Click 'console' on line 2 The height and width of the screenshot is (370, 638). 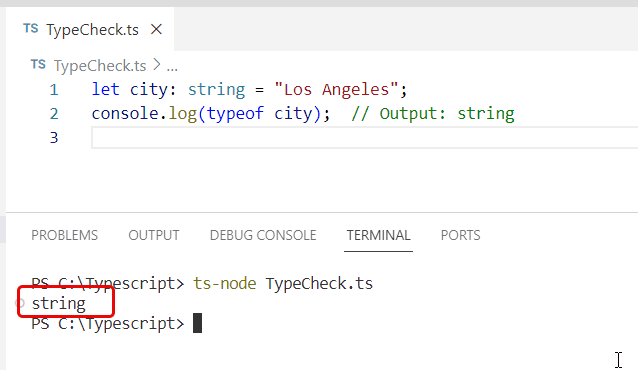pos(125,114)
